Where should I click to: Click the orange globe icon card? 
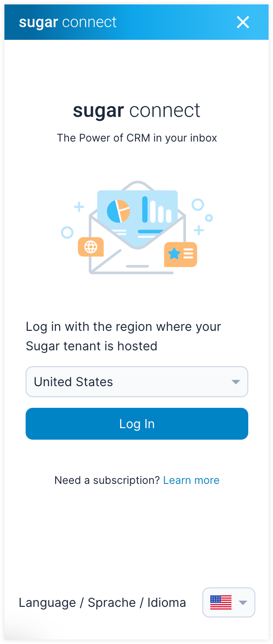pos(91,247)
